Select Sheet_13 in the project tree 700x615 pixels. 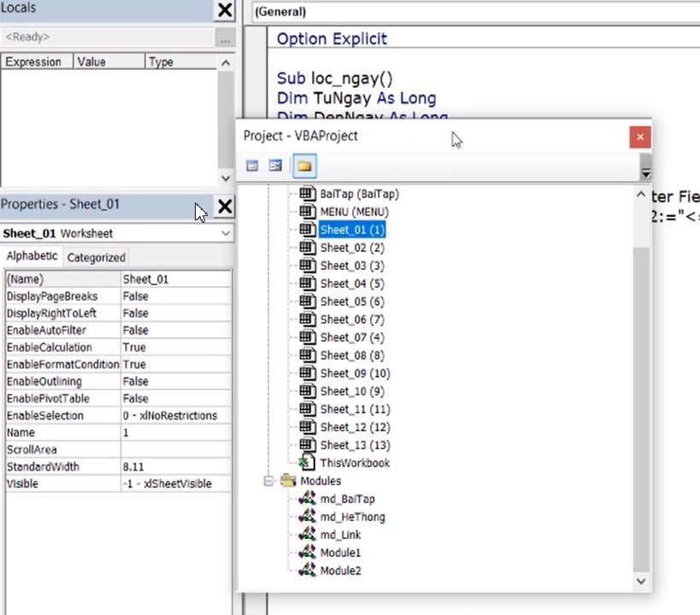coord(354,444)
